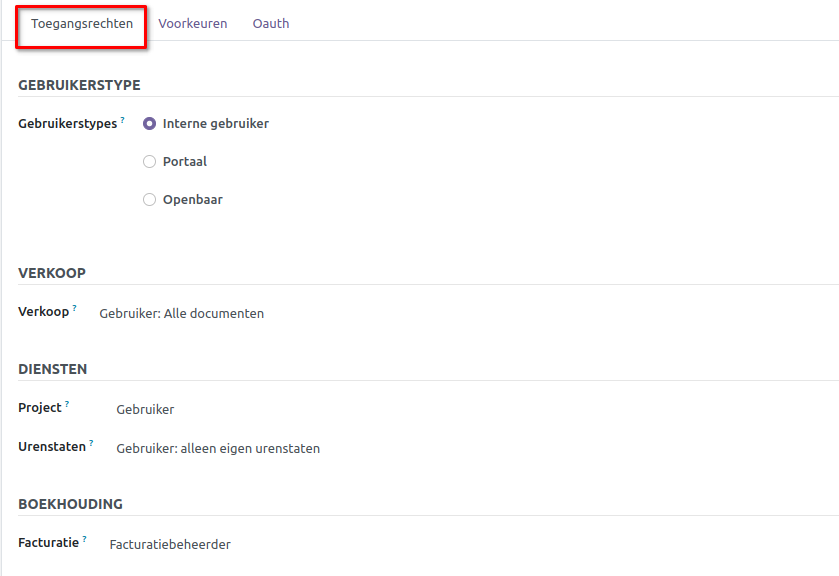Click the help icon beside Facturatie
This screenshot has height=576, width=839.
[84, 539]
